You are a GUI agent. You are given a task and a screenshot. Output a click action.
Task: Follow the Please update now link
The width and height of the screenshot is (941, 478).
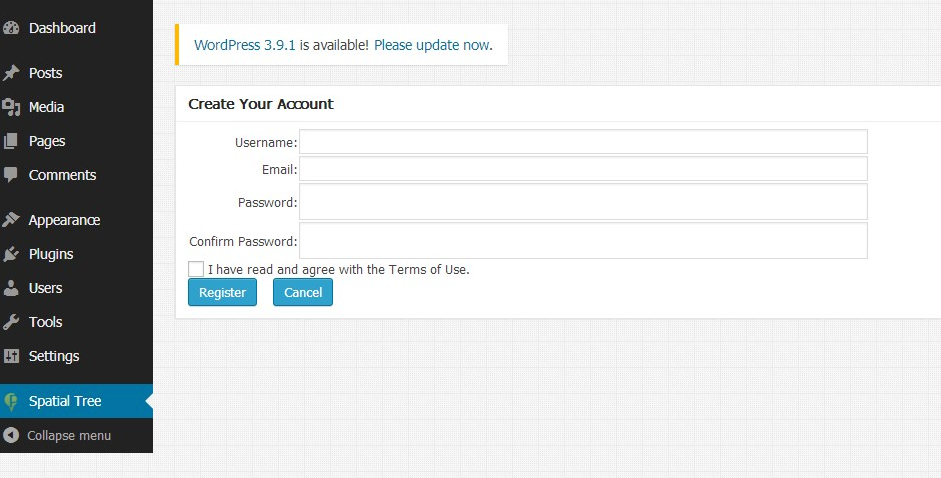pos(432,45)
